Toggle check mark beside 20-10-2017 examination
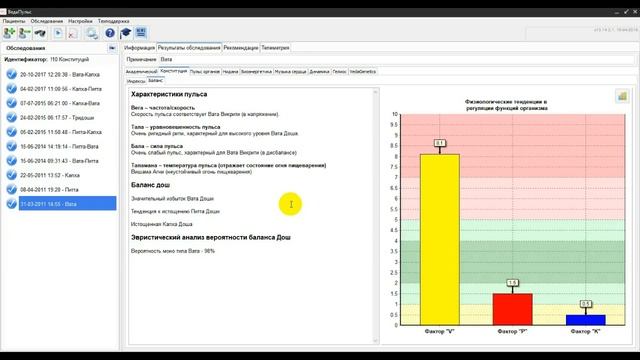 [x=11, y=74]
